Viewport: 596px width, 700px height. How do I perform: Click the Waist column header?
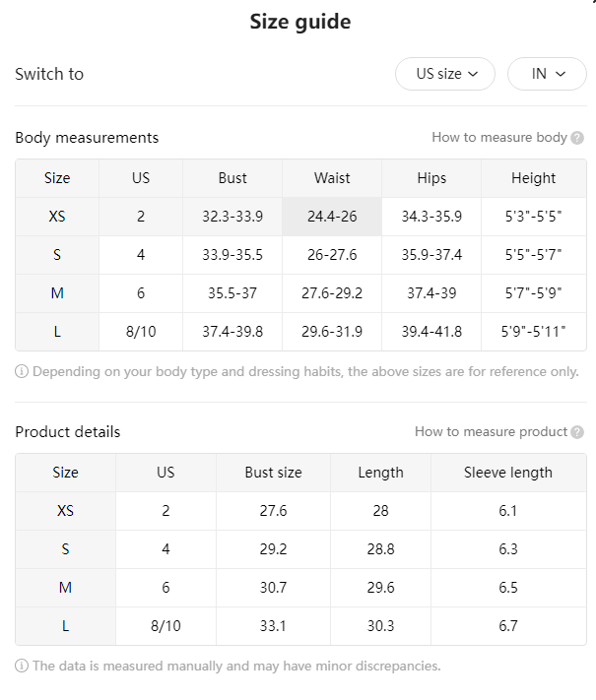[332, 178]
